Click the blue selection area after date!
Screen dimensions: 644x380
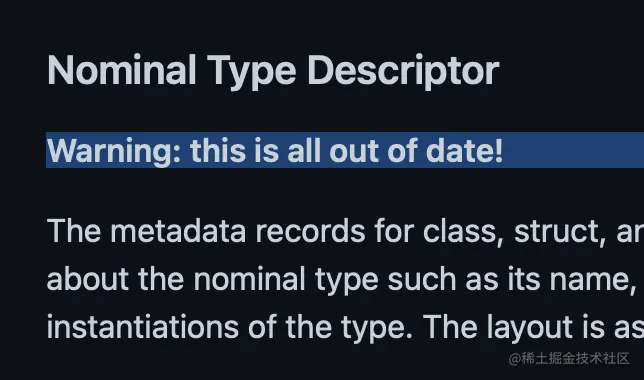[573, 150]
